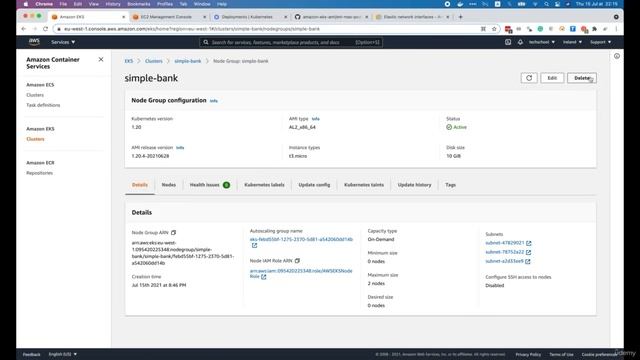Open a new Chrome tab
This screenshot has width=640, height=360.
[460, 17]
